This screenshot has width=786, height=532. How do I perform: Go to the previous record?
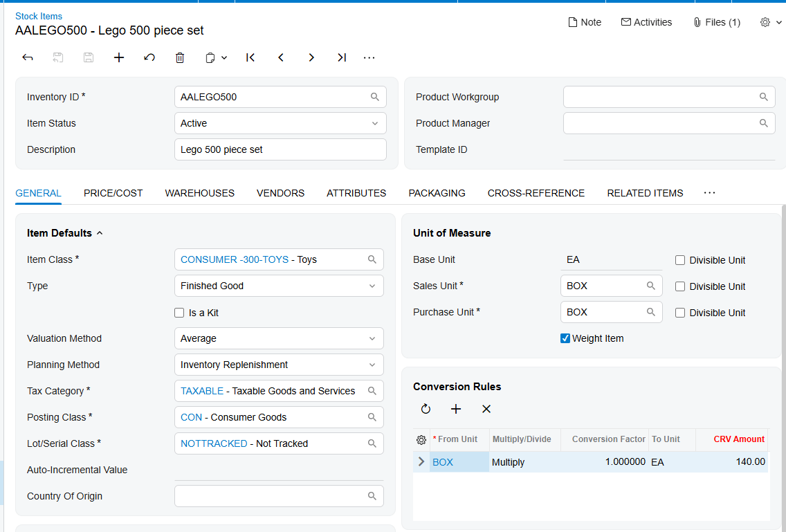pos(281,57)
